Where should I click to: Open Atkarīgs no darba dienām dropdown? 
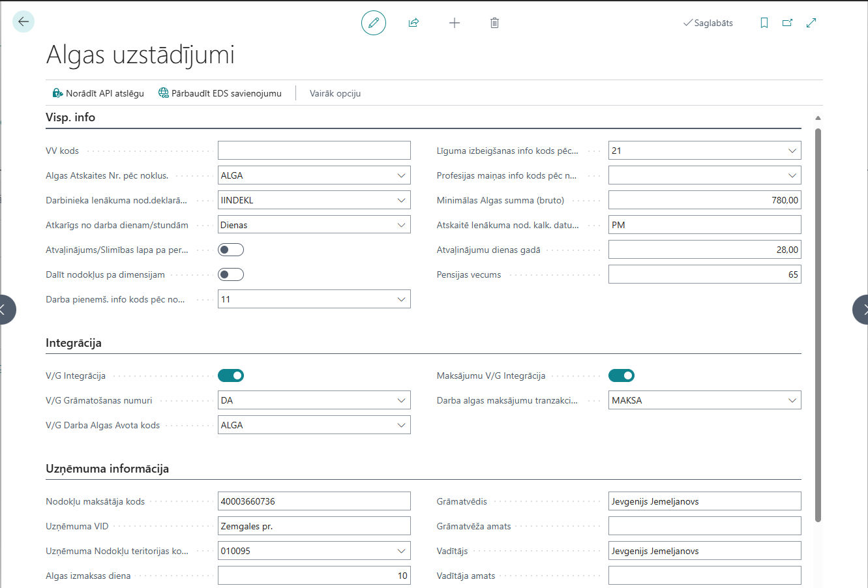[x=402, y=225]
